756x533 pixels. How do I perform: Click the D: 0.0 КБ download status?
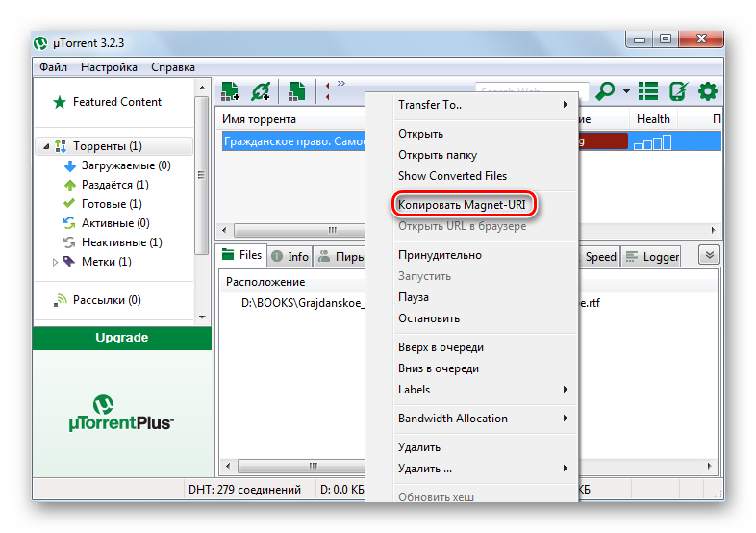(341, 490)
